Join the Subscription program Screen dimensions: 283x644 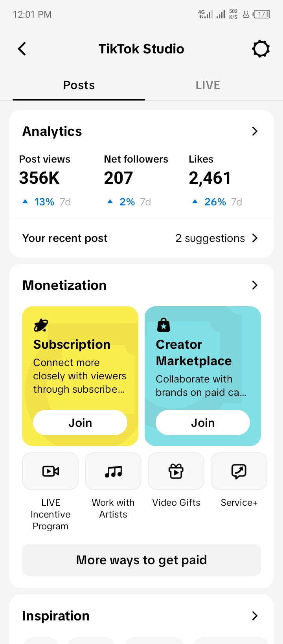coord(80,423)
